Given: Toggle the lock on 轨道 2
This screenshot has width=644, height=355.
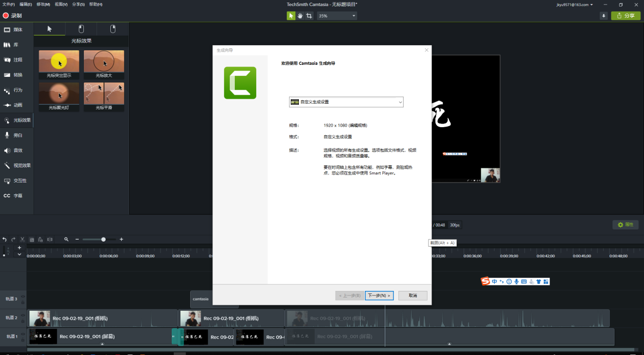Looking at the screenshot, I should click(x=23, y=321).
